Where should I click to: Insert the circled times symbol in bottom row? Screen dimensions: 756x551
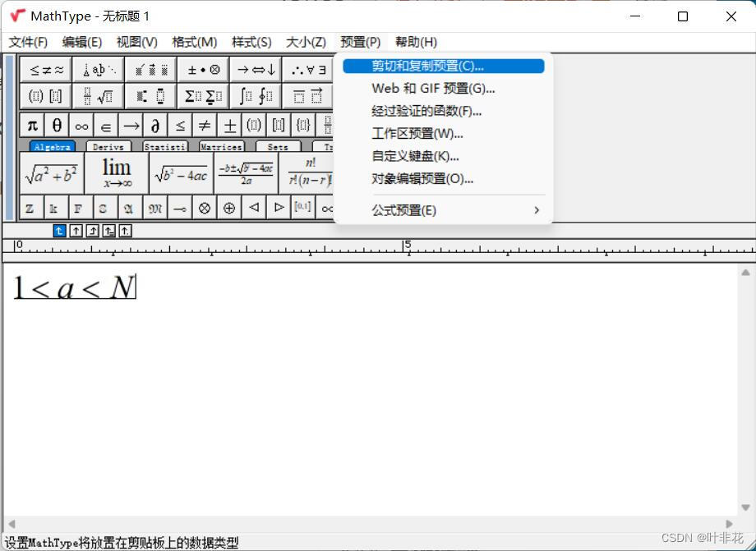[x=204, y=208]
